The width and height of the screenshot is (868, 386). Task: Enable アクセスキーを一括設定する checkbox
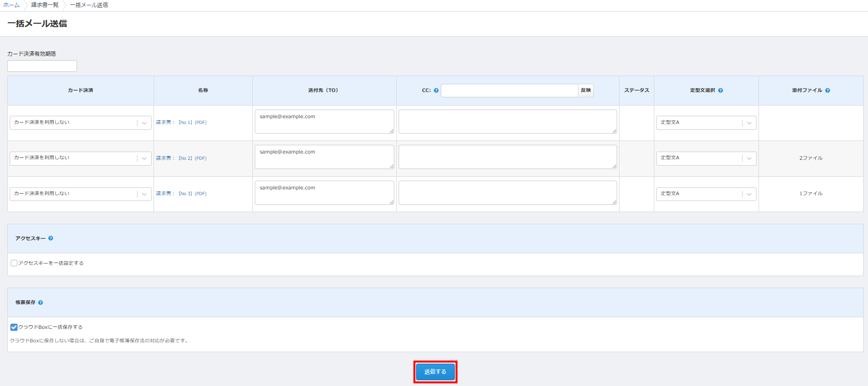(14, 263)
